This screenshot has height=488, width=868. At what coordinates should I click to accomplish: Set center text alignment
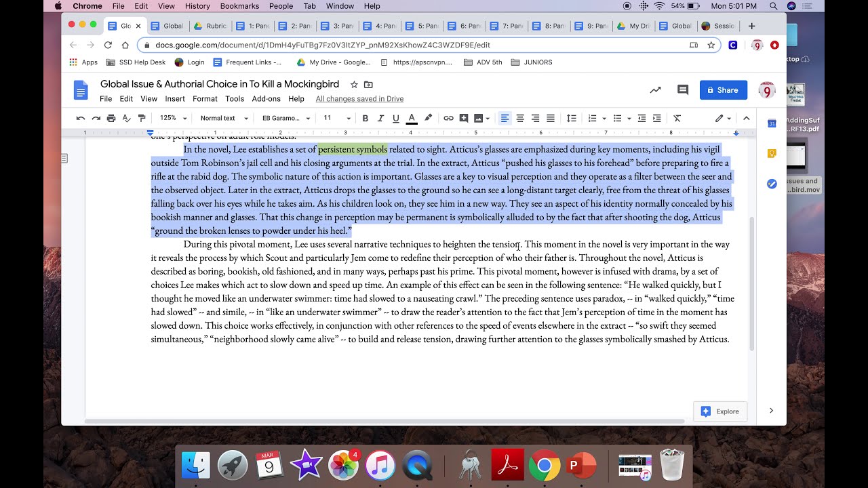tap(520, 118)
